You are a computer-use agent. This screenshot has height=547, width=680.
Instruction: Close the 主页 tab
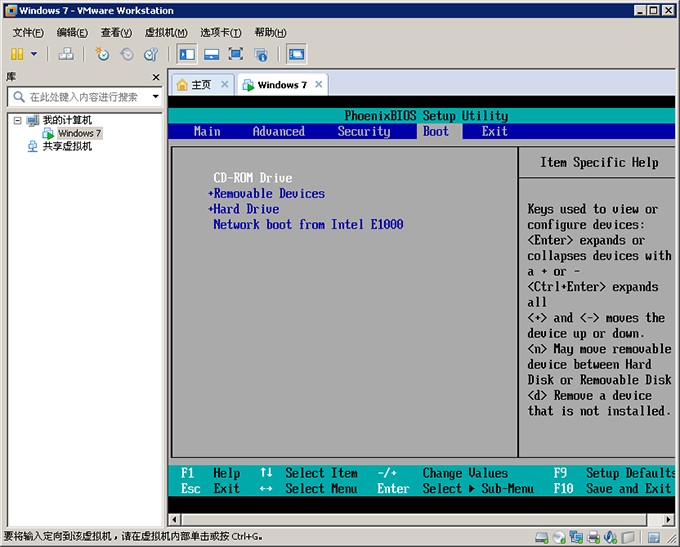coord(225,84)
